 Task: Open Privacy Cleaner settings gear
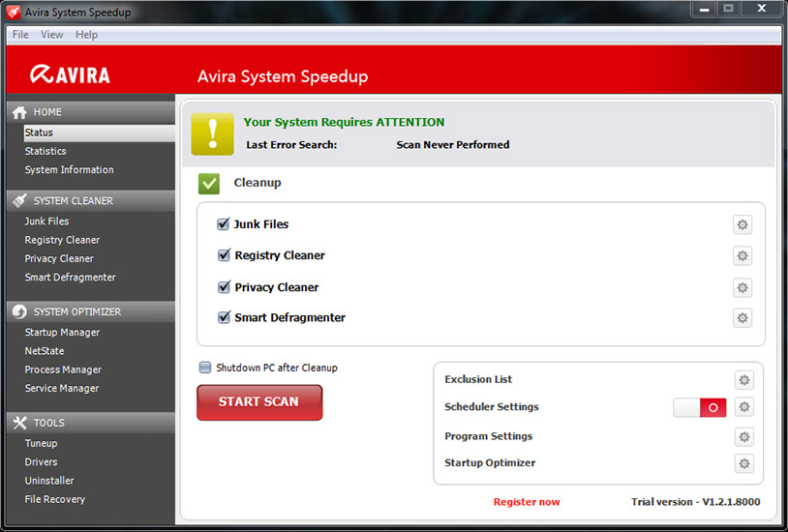pyautogui.click(x=743, y=288)
